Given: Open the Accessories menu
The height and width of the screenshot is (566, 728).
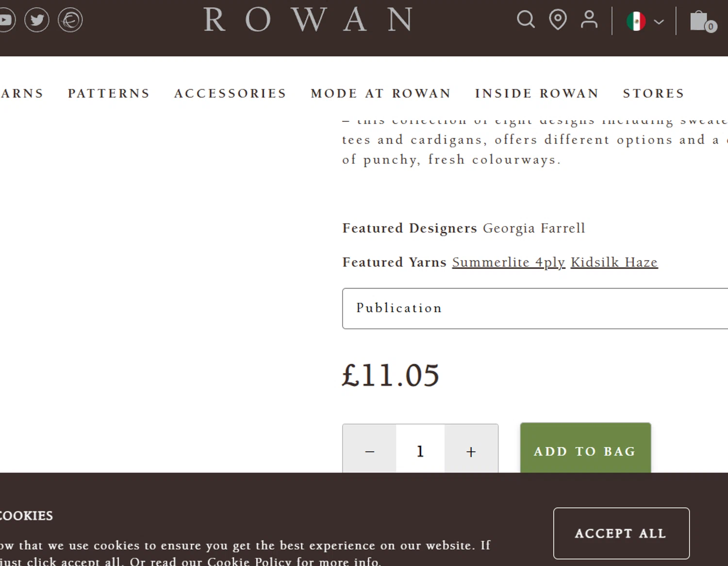Looking at the screenshot, I should 230,93.
